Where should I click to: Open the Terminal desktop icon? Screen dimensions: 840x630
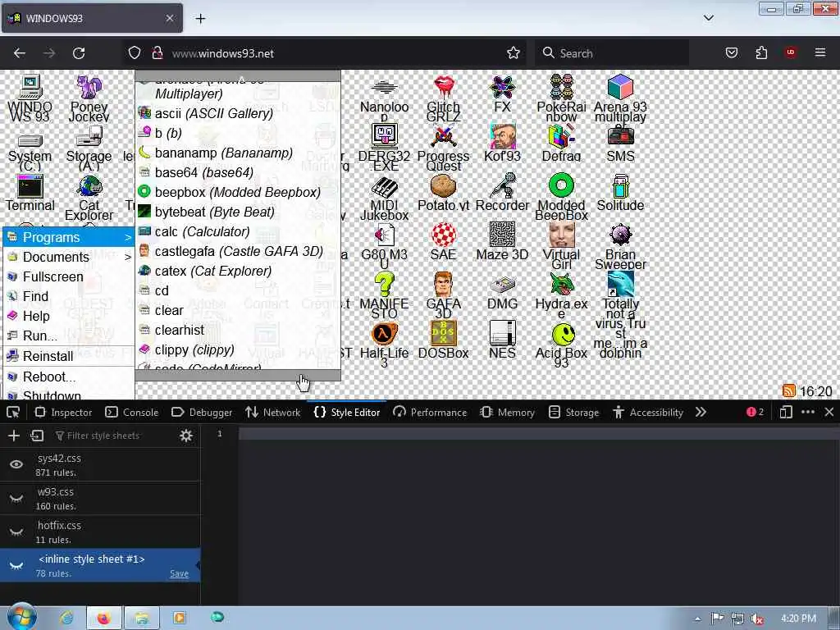[30, 194]
